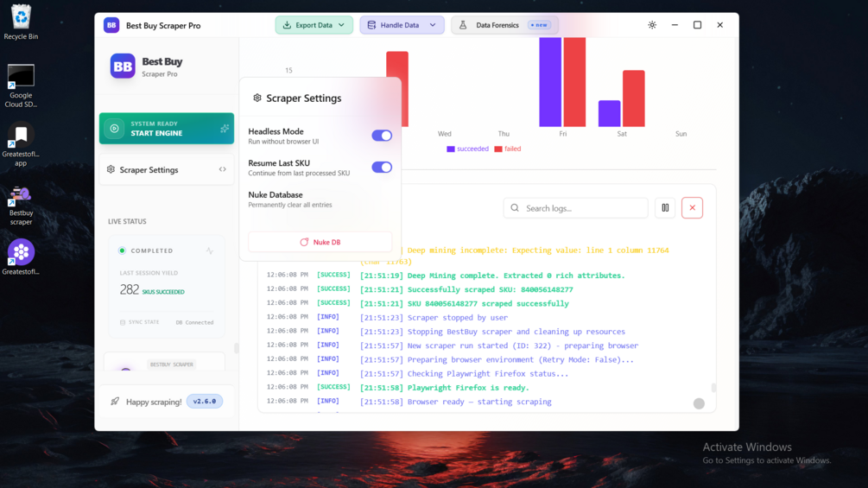Click 'Checking Playwright Firefox status...' log line
Viewport: 868px width, 488px height.
click(x=488, y=374)
